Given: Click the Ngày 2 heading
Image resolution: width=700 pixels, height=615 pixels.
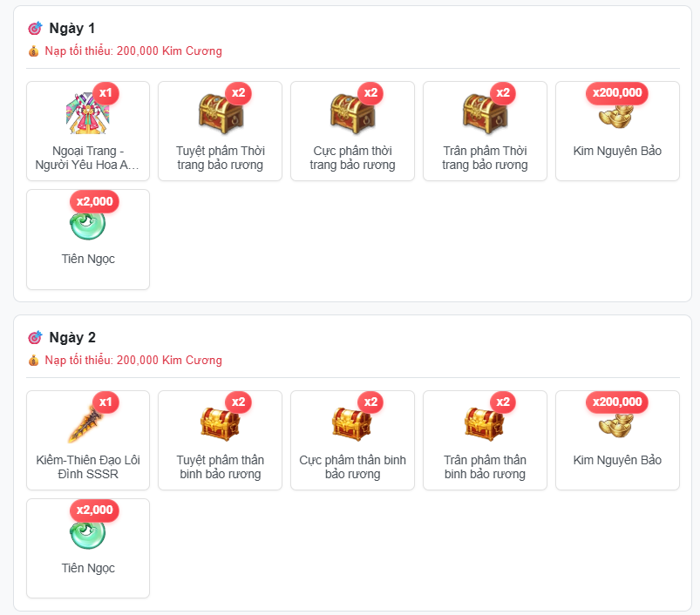Looking at the screenshot, I should click(72, 338).
